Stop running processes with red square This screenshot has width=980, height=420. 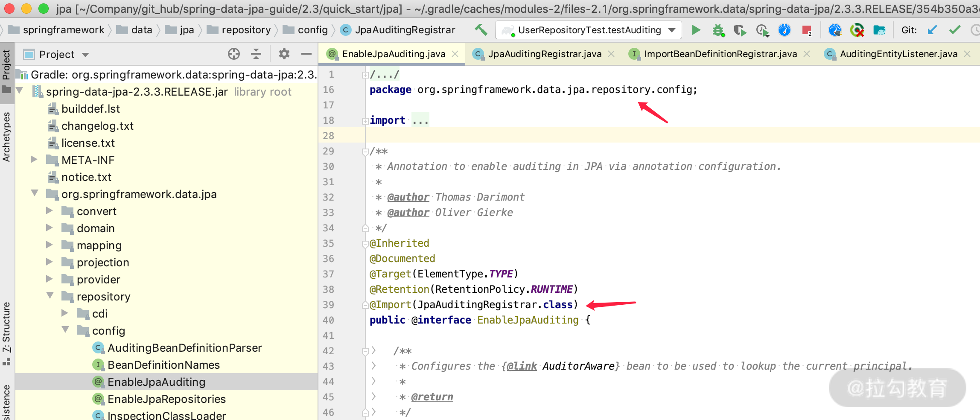807,30
